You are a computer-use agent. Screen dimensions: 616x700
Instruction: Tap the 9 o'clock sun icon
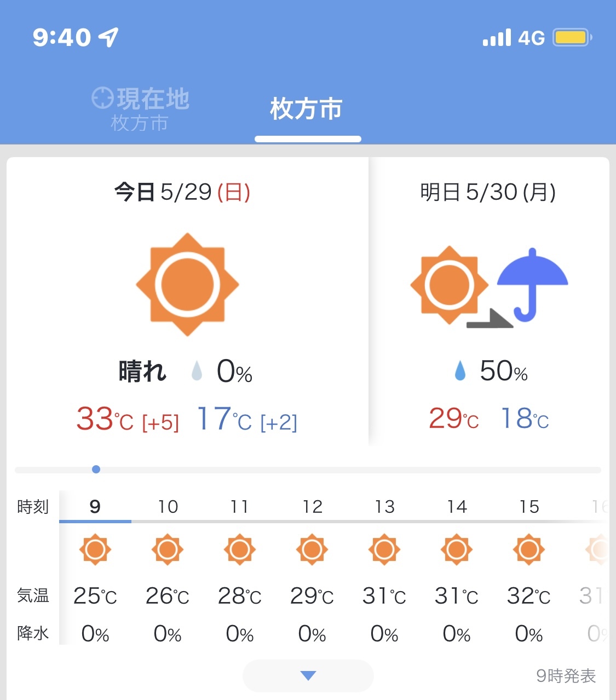point(95,549)
